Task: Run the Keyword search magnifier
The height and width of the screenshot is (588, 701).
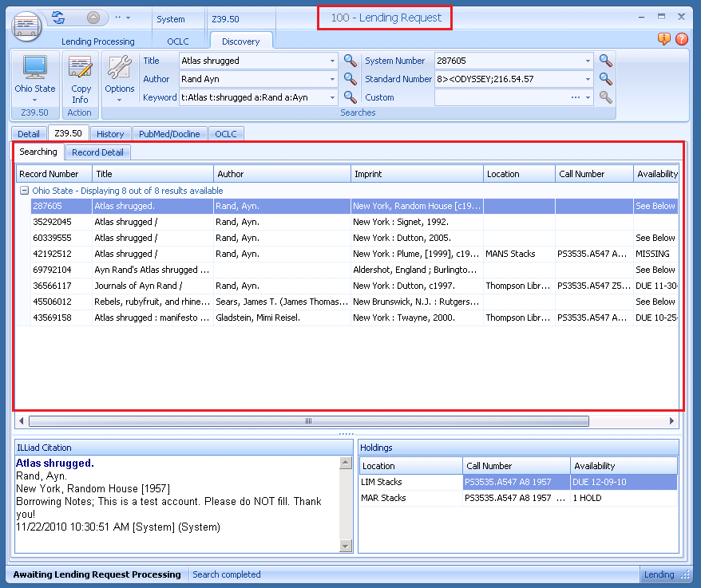Action: click(350, 97)
